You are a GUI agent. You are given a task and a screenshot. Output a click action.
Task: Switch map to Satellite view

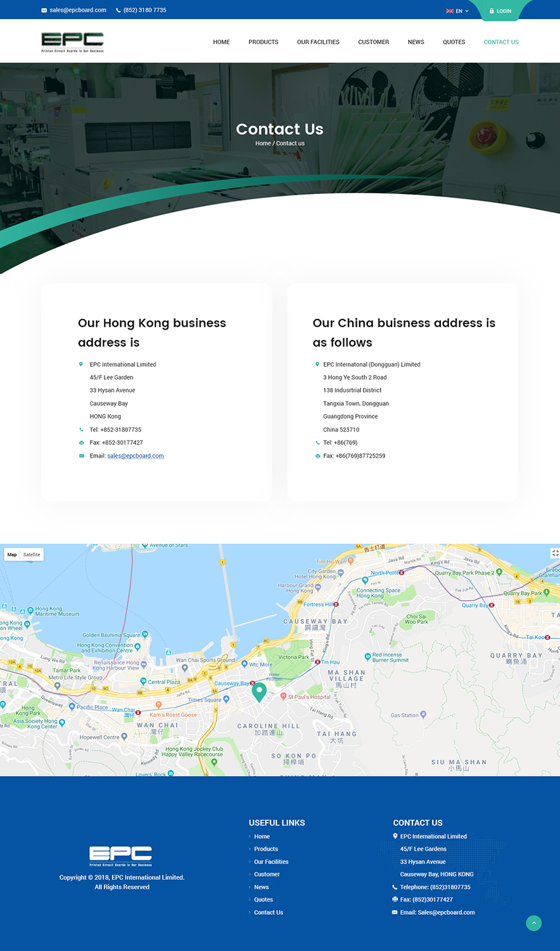coord(32,555)
